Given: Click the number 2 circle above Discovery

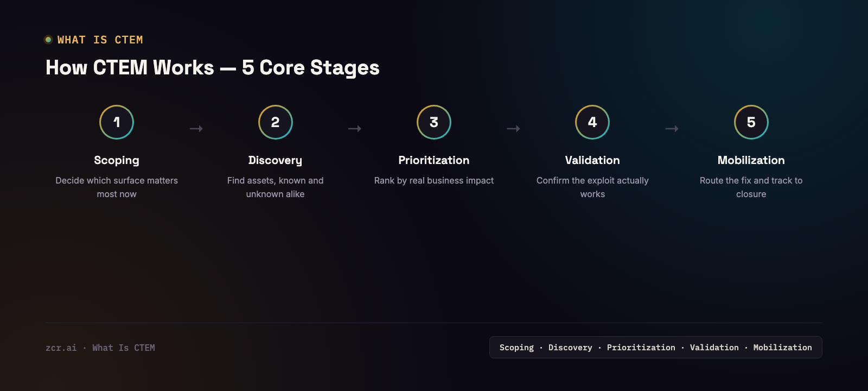Looking at the screenshot, I should tap(276, 122).
